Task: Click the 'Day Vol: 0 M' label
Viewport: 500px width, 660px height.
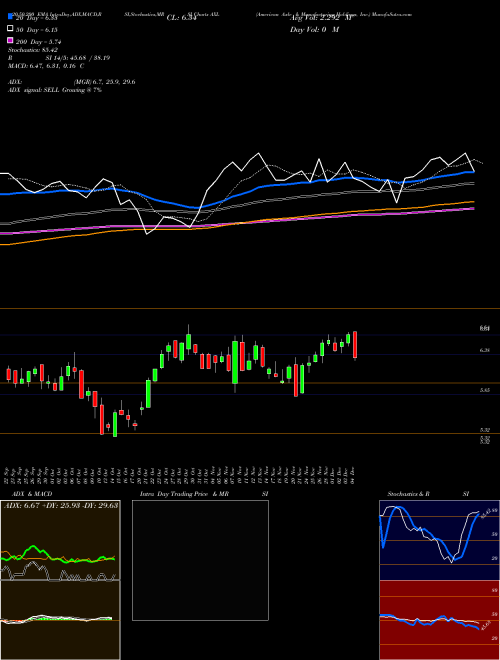Action: [x=314, y=29]
